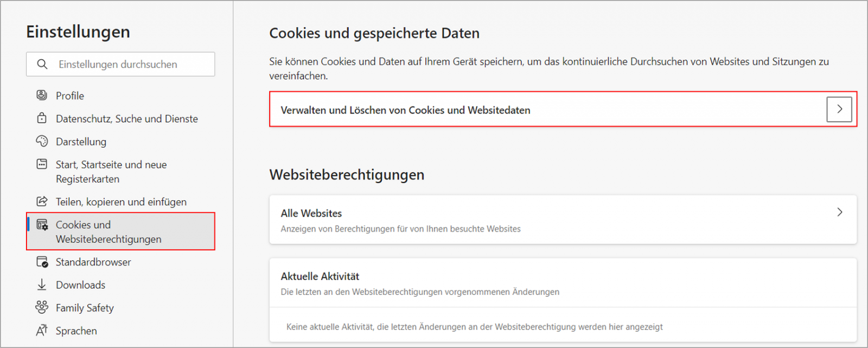868x348 pixels.
Task: Expand Verwalten und Löschen von Cookies chevron
Action: [x=839, y=109]
